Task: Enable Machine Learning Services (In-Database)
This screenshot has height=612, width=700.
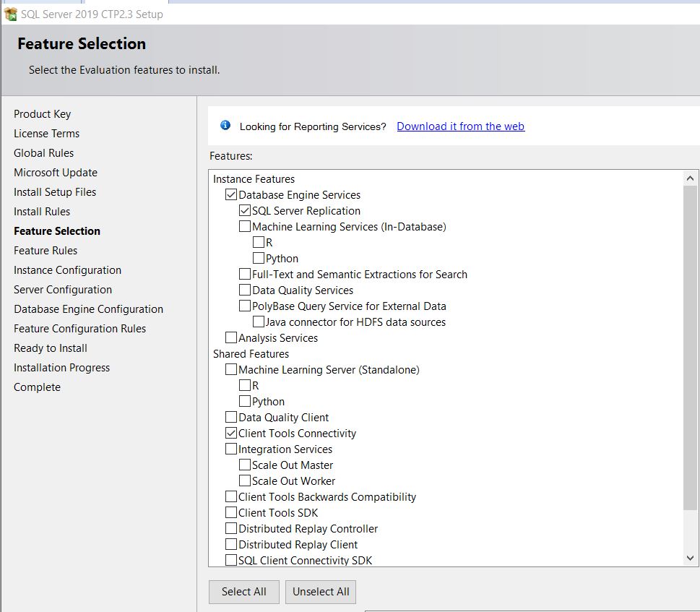Action: point(245,227)
